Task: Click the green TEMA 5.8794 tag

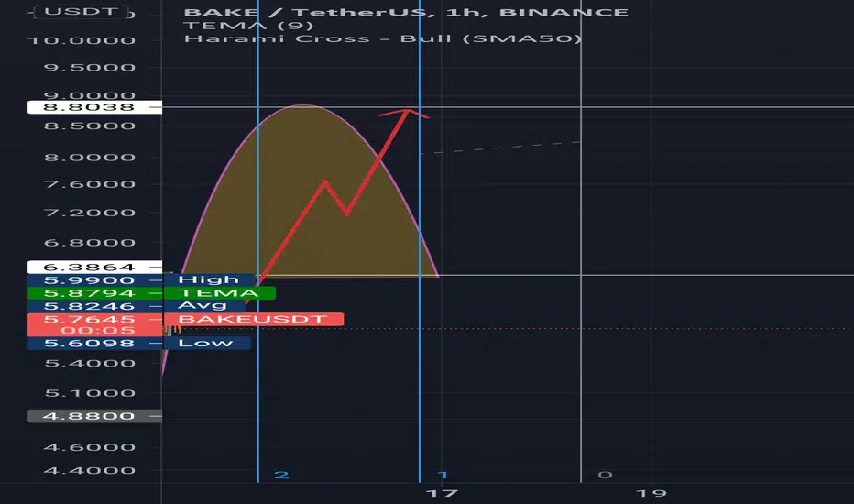Action: (x=151, y=293)
